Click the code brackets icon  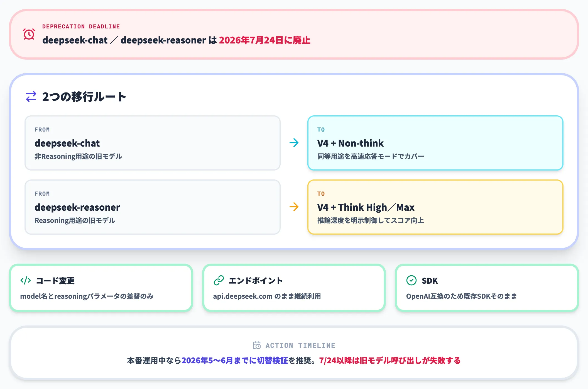tap(26, 280)
